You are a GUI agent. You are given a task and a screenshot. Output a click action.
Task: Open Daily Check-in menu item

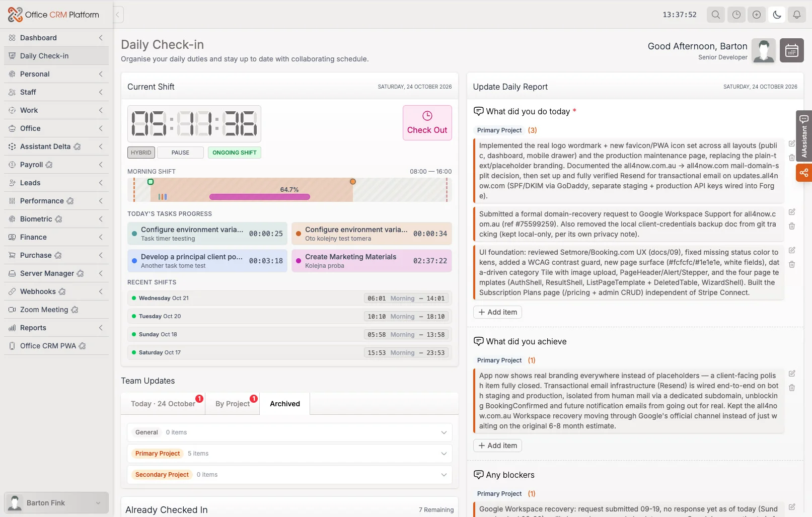point(56,56)
